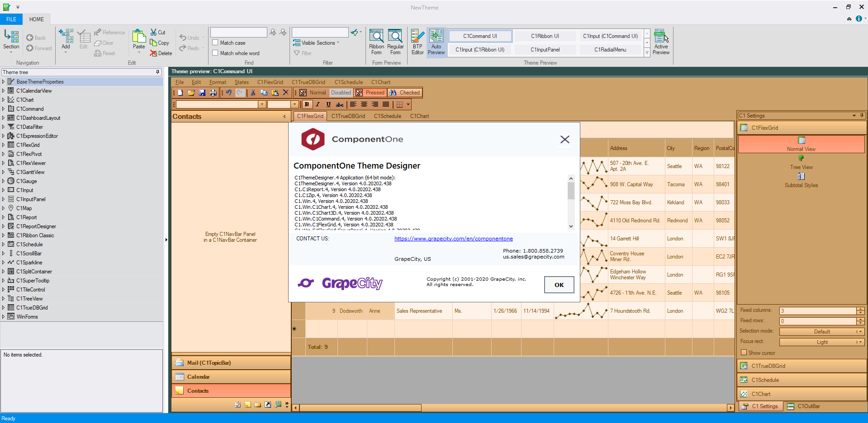Click the horizontal grid scrollbar thumb

click(x=360, y=408)
